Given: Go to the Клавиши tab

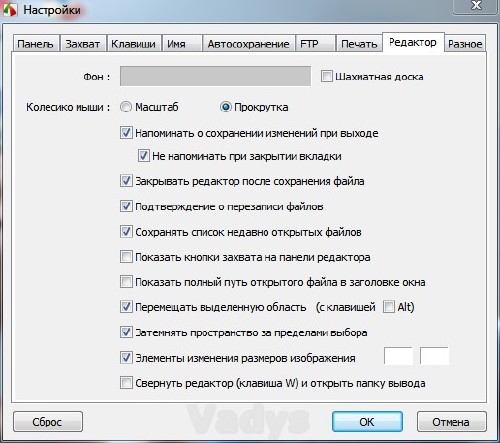Looking at the screenshot, I should [134, 44].
